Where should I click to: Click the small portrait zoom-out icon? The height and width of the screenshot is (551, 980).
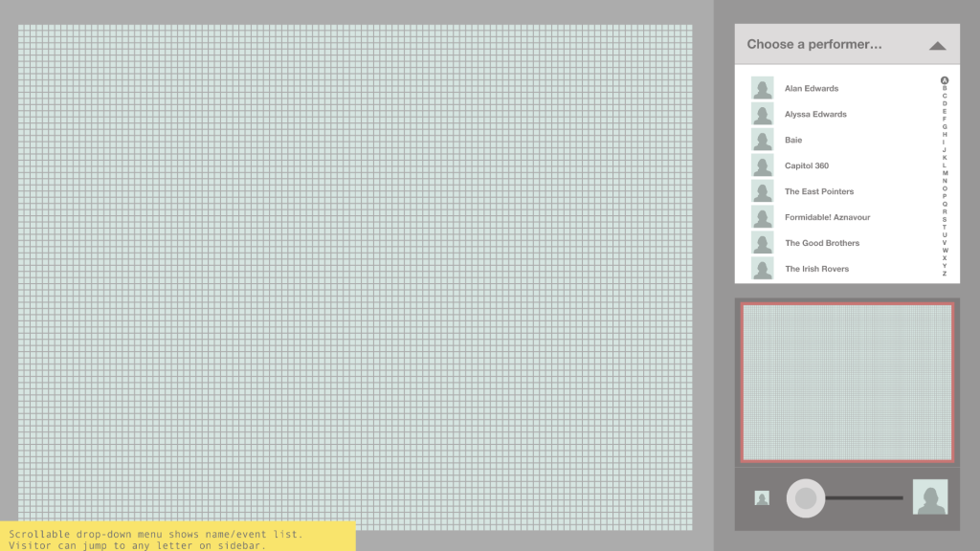[x=762, y=497]
